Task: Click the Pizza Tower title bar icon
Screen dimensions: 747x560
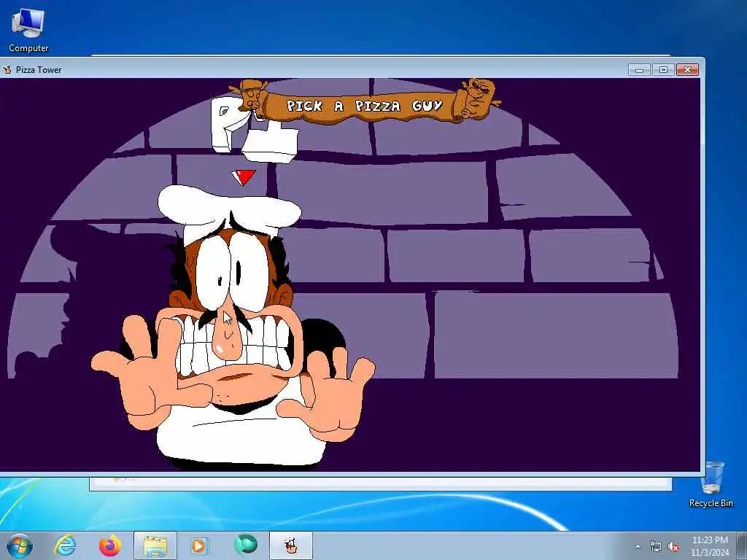Action: (x=7, y=69)
